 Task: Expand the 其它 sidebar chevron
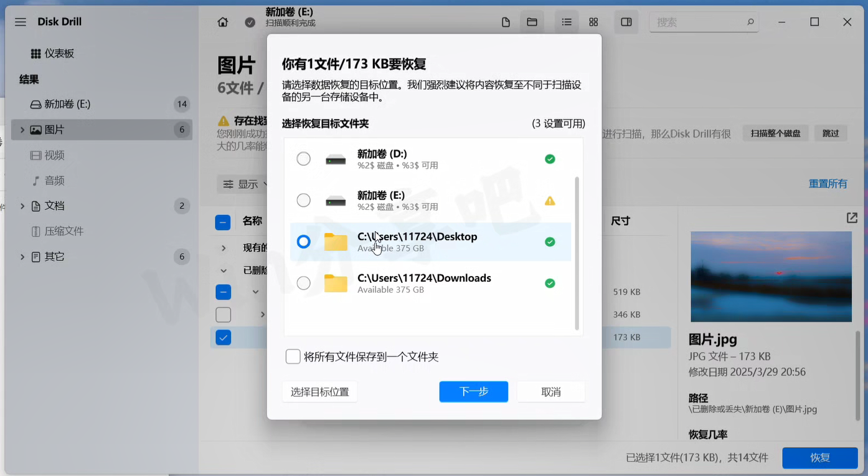tap(22, 257)
